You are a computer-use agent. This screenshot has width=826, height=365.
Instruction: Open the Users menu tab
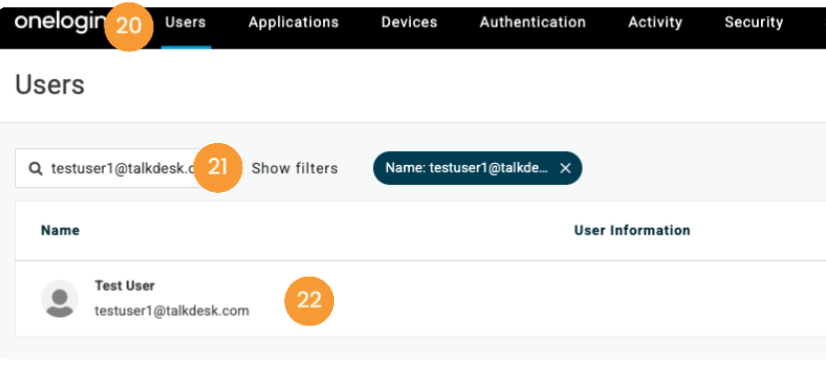pyautogui.click(x=185, y=22)
